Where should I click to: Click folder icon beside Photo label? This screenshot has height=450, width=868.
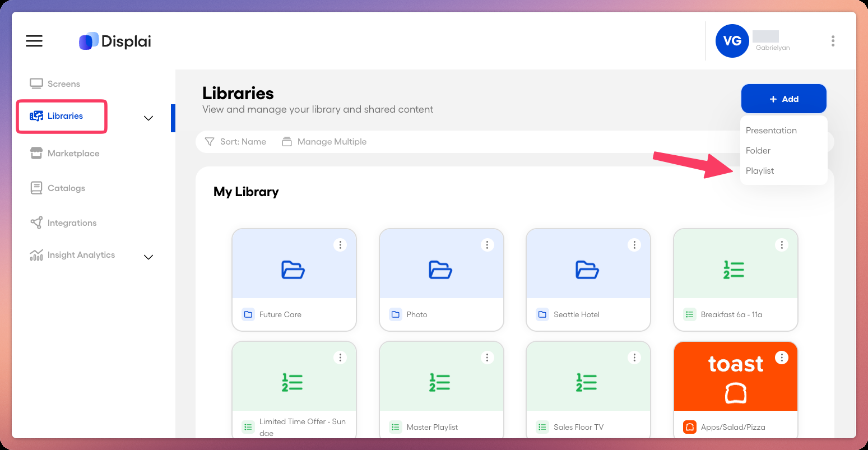[396, 314]
